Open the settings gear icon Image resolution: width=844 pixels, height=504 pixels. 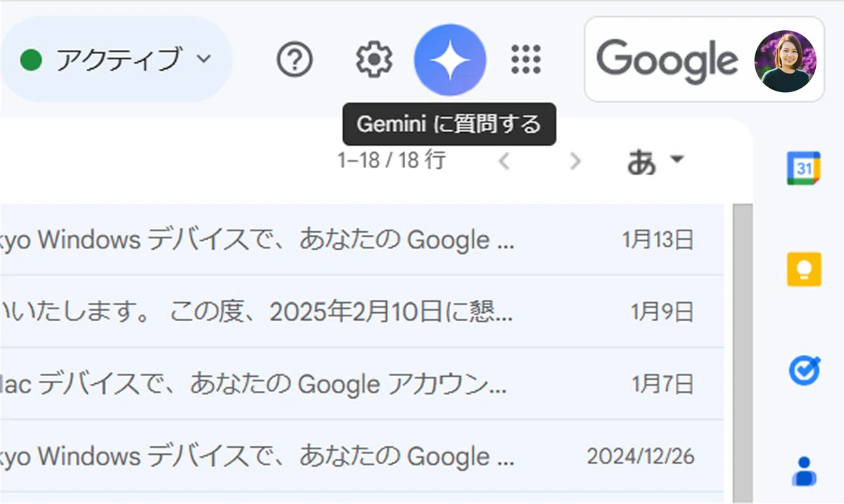pyautogui.click(x=373, y=60)
